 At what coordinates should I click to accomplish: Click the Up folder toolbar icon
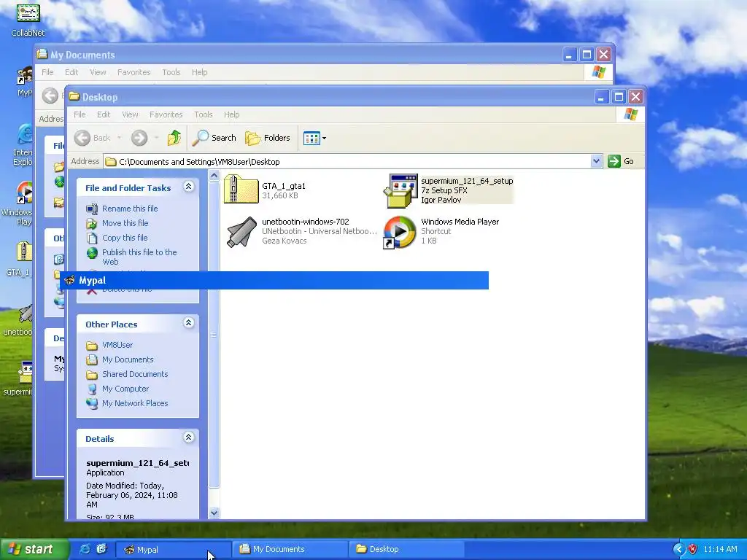(174, 138)
